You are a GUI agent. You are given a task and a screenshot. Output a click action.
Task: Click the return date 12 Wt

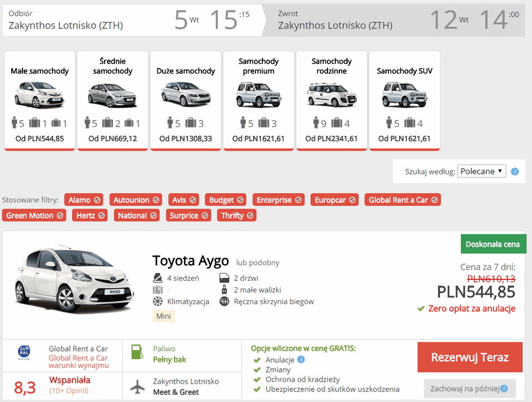pyautogui.click(x=449, y=20)
